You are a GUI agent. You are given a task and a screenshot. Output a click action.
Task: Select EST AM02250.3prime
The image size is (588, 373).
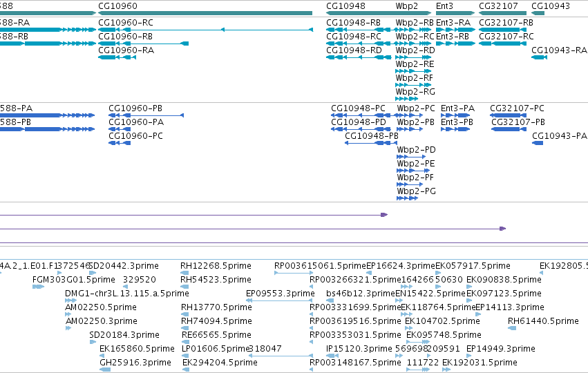click(102, 321)
